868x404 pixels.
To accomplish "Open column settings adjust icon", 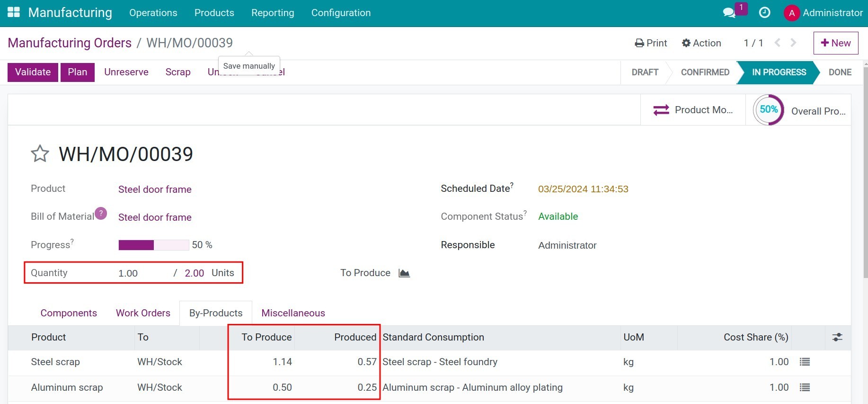I will point(837,337).
